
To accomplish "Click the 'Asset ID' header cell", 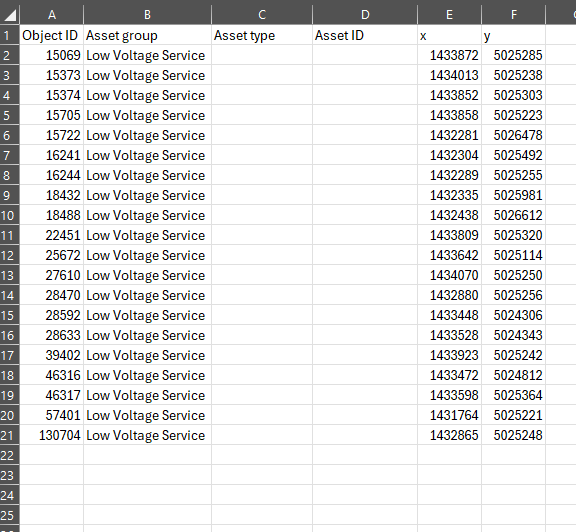I will (365, 35).
